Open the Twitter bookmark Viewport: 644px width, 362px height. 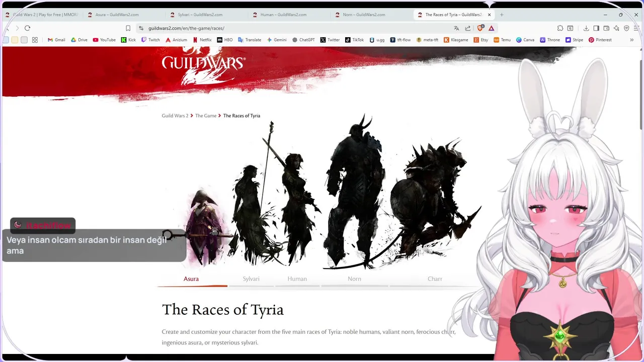[x=330, y=40]
